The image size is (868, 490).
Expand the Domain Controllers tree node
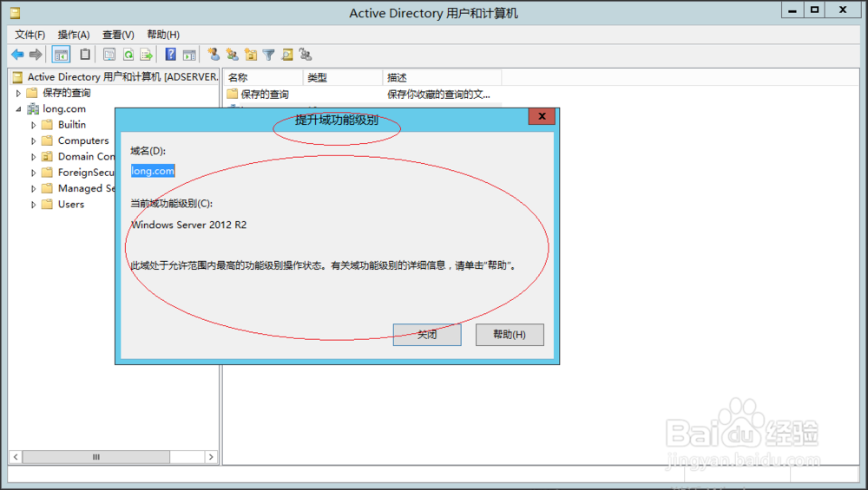click(x=33, y=157)
